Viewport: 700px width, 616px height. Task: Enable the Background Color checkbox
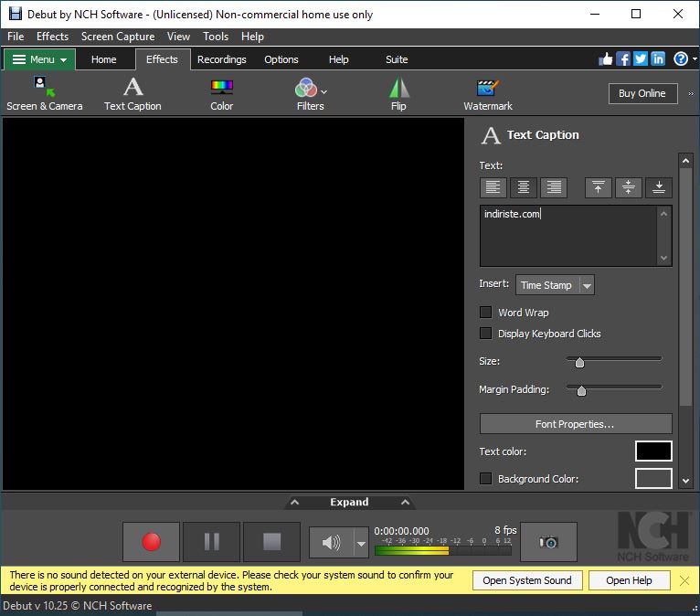point(485,479)
